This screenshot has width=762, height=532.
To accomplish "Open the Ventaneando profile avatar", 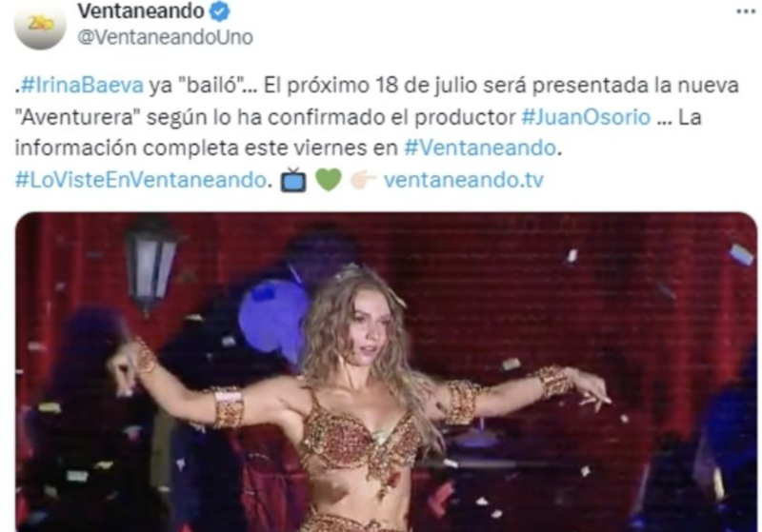I will pos(40,25).
